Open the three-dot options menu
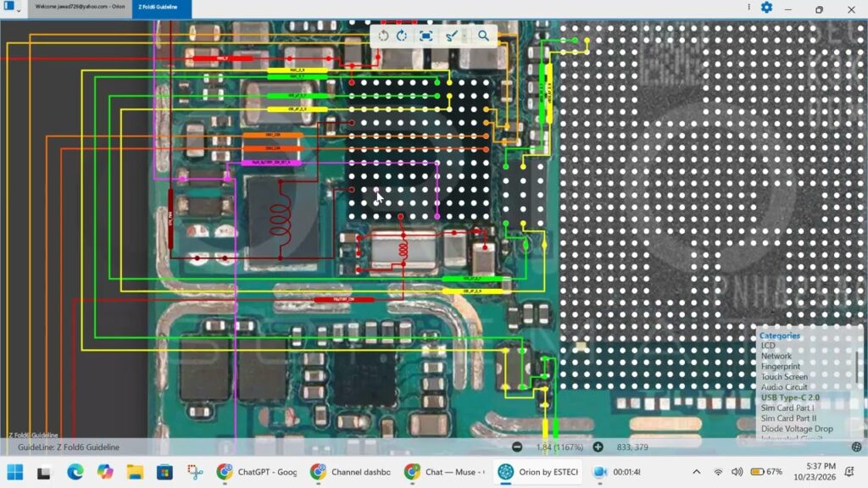The width and height of the screenshot is (868, 488). pos(748,7)
